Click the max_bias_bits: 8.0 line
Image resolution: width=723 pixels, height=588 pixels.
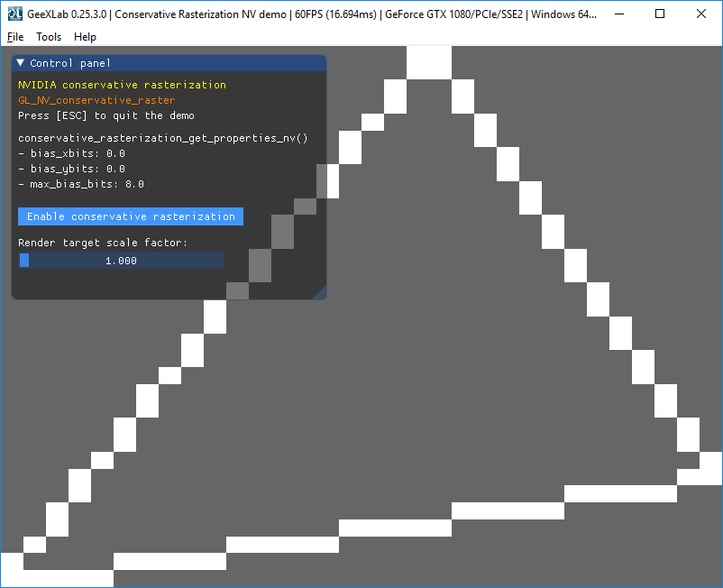tap(81, 184)
